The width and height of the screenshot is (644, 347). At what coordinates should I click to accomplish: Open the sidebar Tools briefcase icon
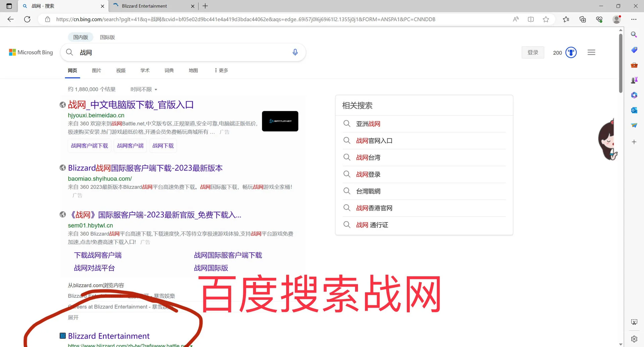[634, 65]
